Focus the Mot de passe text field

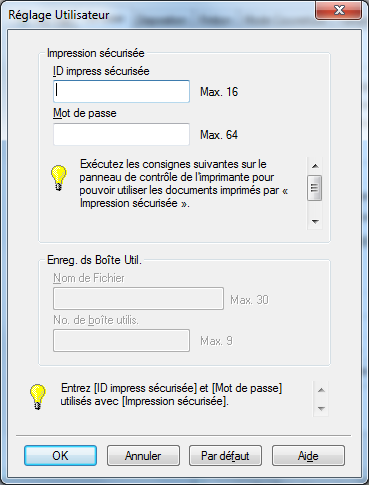121,134
